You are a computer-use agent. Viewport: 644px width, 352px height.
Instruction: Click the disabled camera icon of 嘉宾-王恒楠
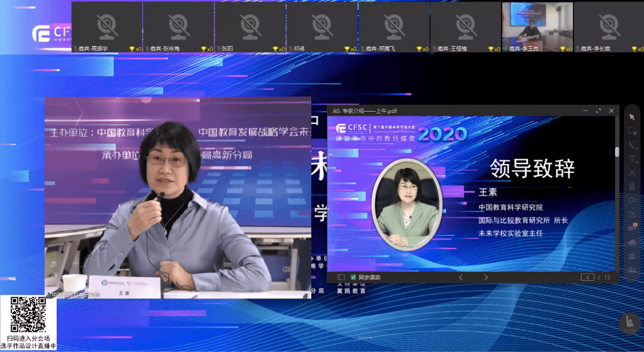click(x=466, y=26)
